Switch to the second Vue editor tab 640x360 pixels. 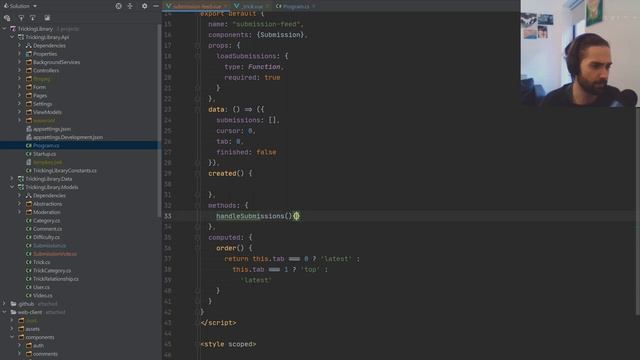click(x=252, y=6)
